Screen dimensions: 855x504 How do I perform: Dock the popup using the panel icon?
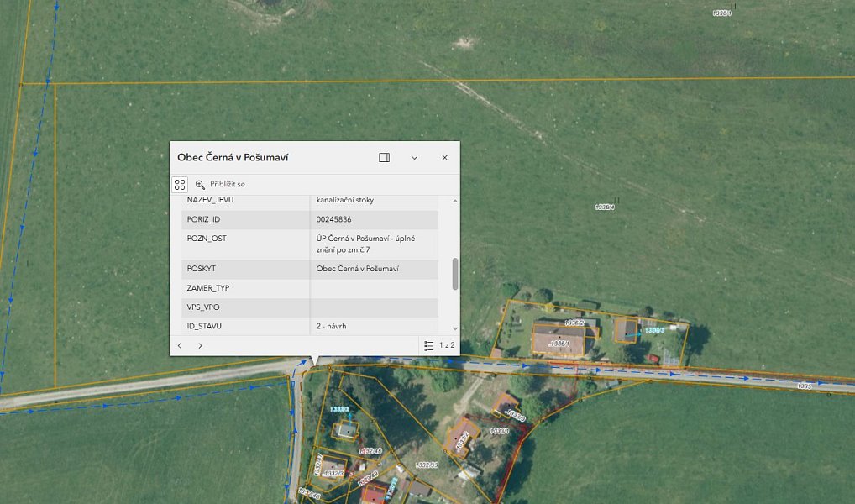point(384,158)
